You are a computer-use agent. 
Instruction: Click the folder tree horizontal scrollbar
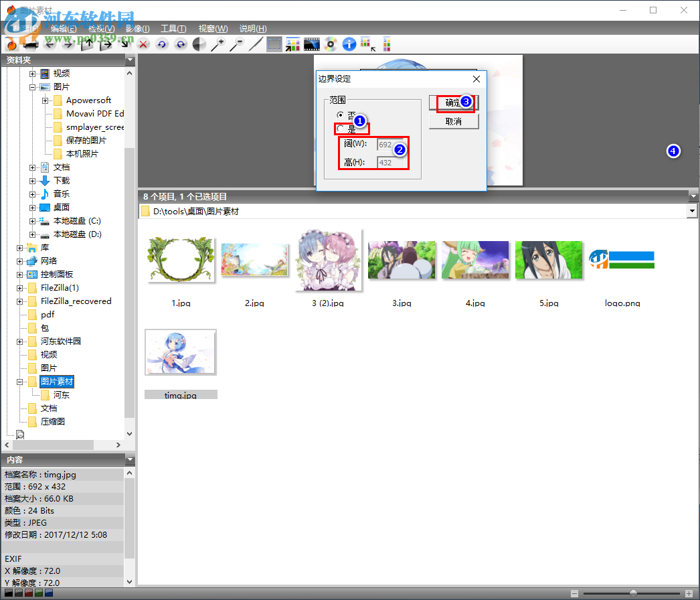pos(53,445)
